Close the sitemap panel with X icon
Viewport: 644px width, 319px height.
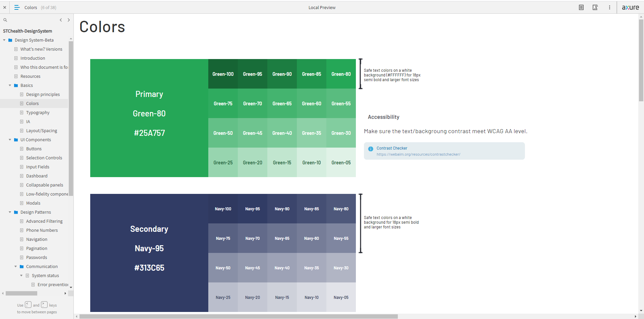click(x=5, y=7)
